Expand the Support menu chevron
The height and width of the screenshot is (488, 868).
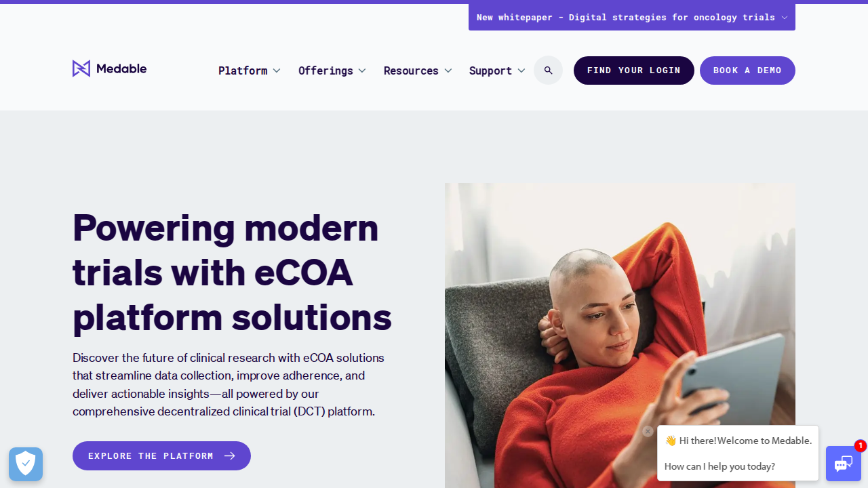tap(521, 70)
